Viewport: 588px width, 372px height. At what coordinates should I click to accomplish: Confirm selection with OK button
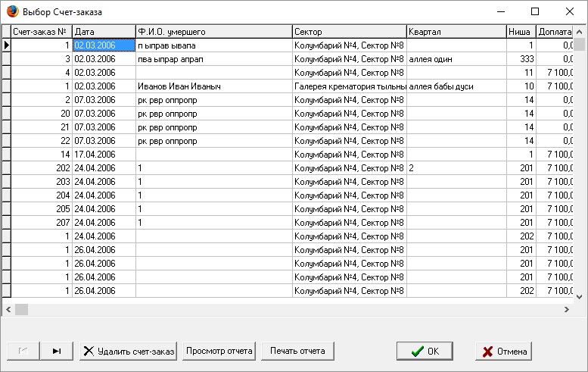pos(425,351)
